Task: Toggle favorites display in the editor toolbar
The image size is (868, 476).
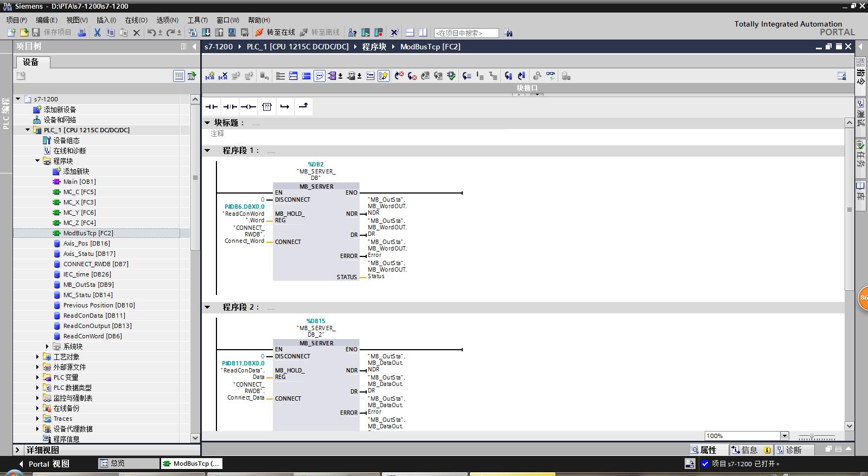Action: coord(384,76)
